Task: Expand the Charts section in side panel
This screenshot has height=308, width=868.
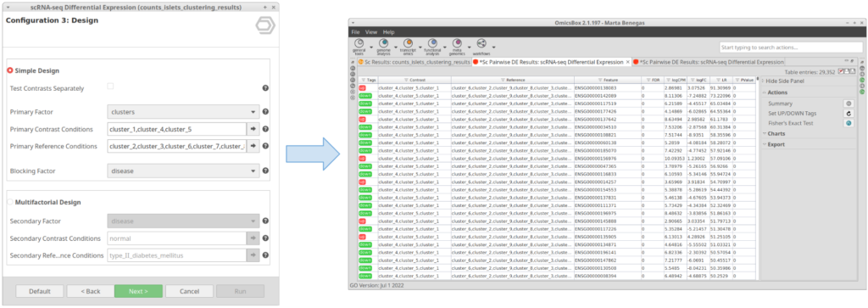Action: click(x=776, y=133)
